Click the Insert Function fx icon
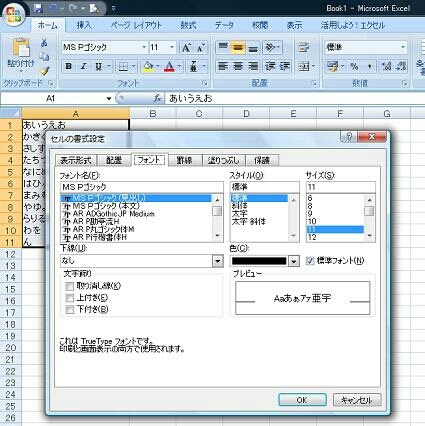This screenshot has height=426, width=425. 157,98
